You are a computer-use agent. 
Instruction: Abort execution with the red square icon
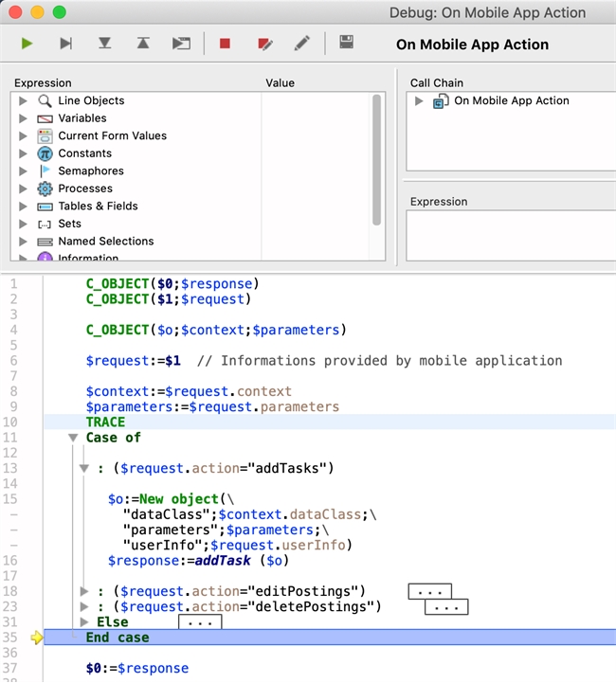click(225, 44)
